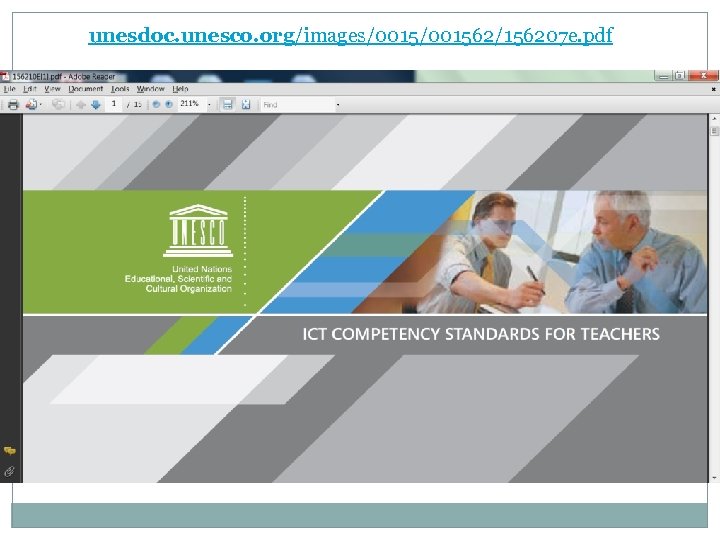Click the text Cultural Organization
Screen dimensions: 720x540
[x=189, y=289]
